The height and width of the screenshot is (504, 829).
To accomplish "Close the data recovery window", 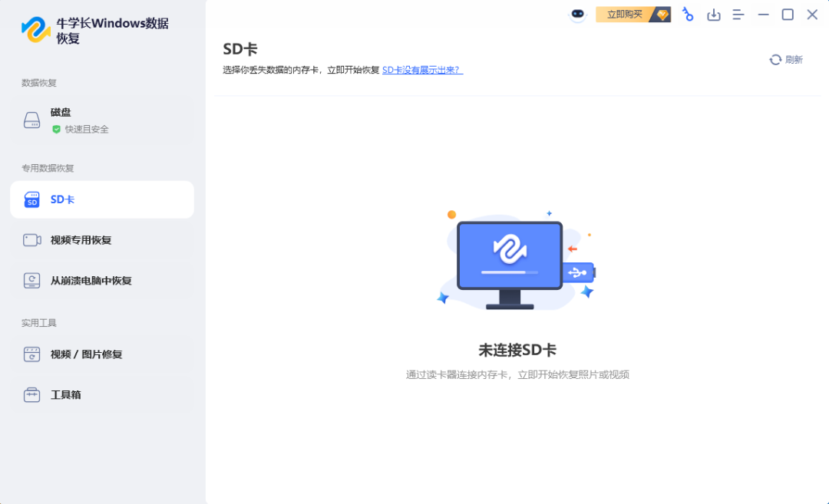I will click(812, 15).
